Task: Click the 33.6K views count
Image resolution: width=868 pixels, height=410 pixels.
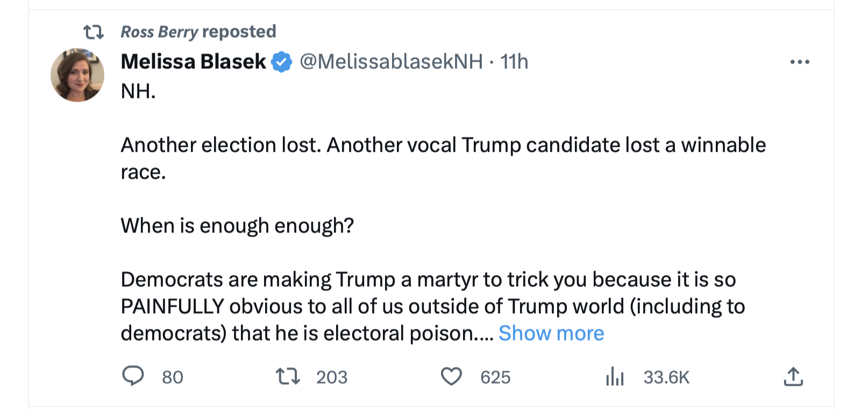Action: point(666,377)
